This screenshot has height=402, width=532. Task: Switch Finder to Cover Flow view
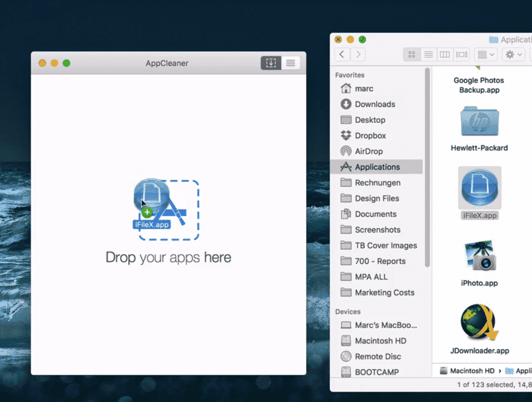[x=461, y=54]
